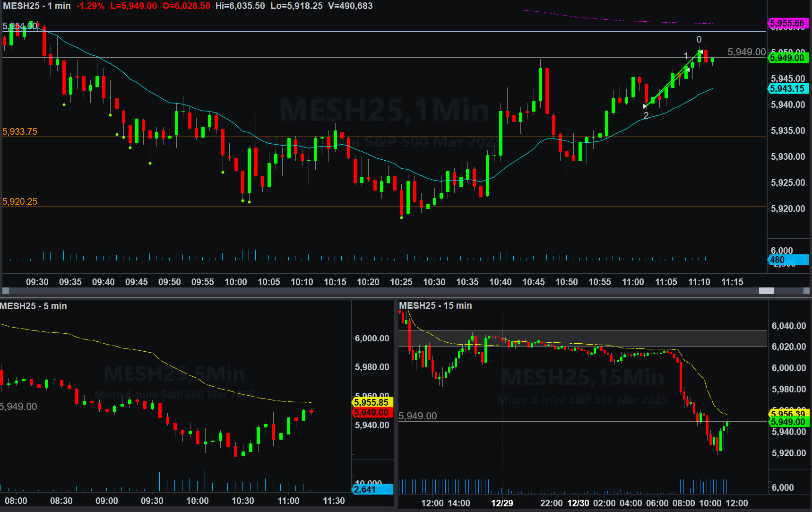
Task: Click the left scroll arrow under the 1-min chart
Action: click(x=6, y=291)
